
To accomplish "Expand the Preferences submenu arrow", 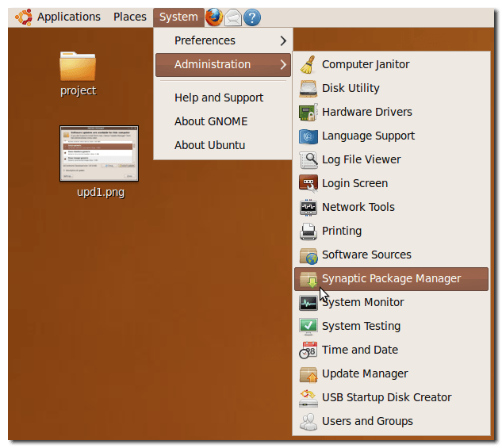I will (283, 40).
